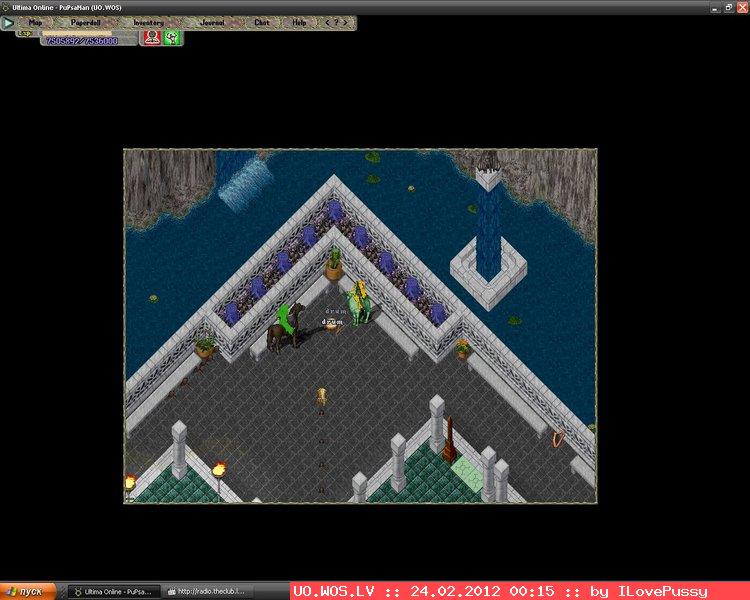Image resolution: width=750 pixels, height=600 pixels.
Task: Switch to radio.theclub browser taskbar button
Action: tap(206, 592)
